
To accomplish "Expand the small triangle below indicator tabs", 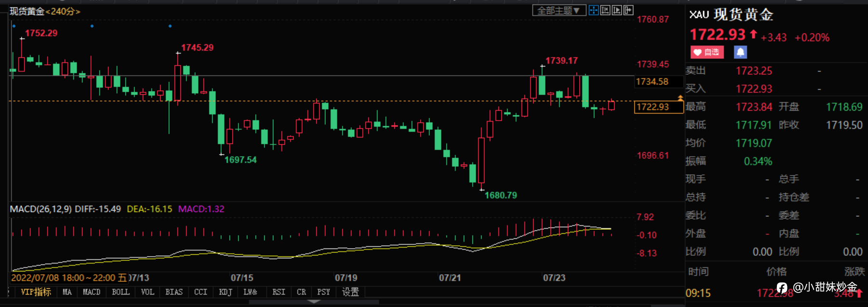I will pos(314,302).
